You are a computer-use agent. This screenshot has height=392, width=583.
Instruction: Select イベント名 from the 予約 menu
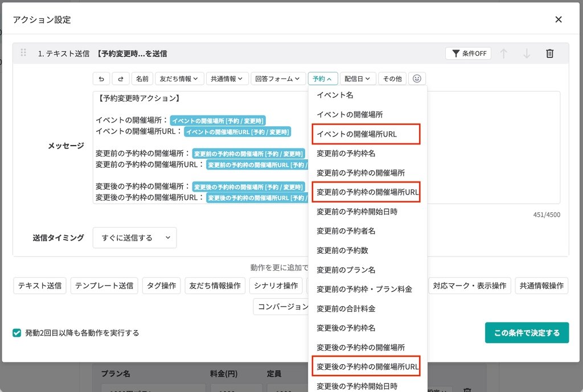click(x=368, y=95)
